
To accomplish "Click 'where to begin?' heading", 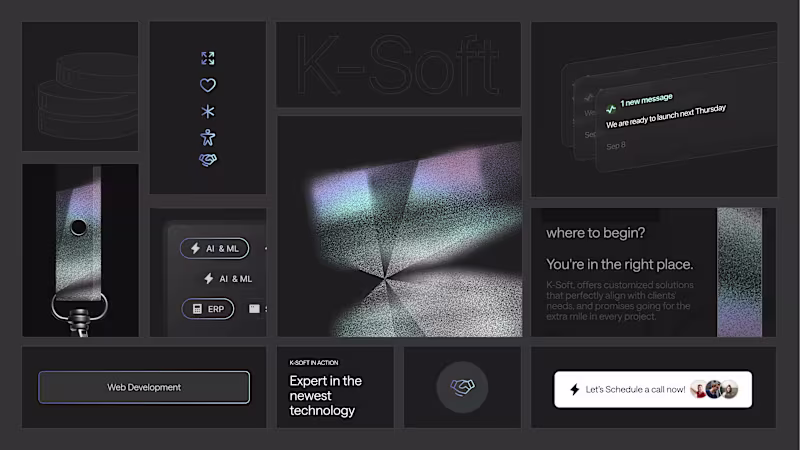I will 595,233.
